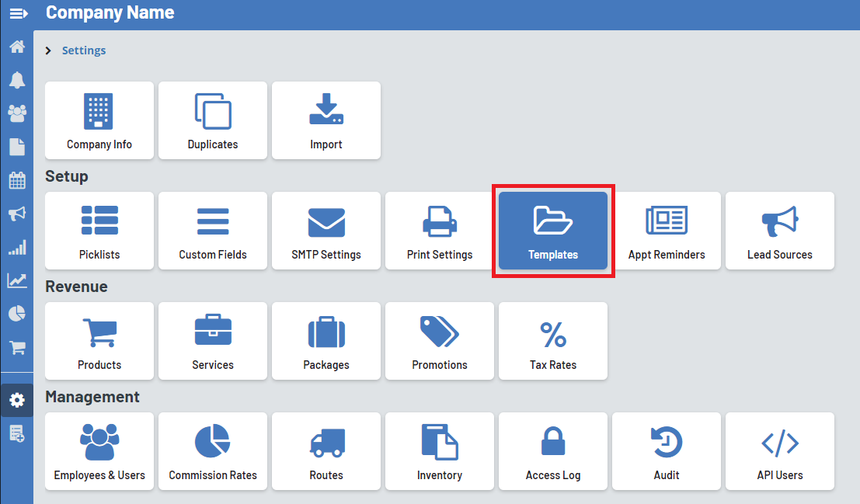Open the Templates folder tile
The image size is (860, 504).
(552, 231)
